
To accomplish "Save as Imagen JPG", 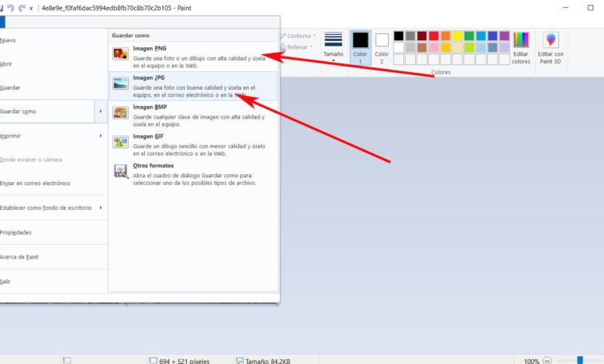I will (x=194, y=86).
